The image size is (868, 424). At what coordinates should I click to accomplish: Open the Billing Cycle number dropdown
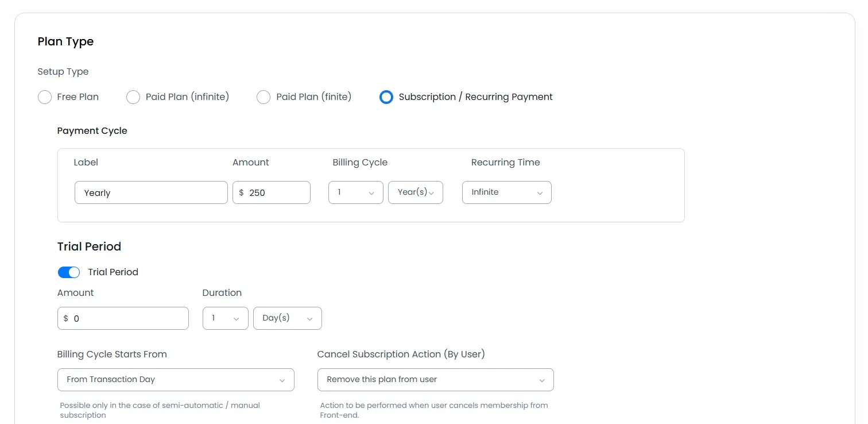(355, 192)
